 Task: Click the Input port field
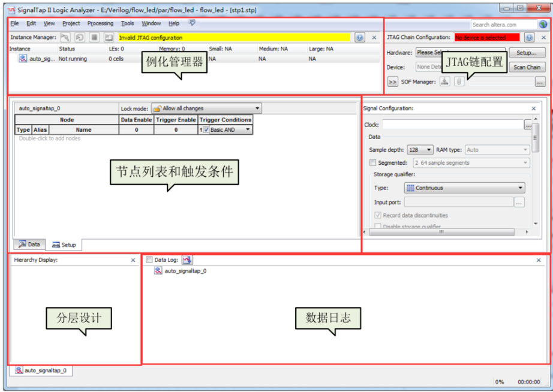click(459, 203)
